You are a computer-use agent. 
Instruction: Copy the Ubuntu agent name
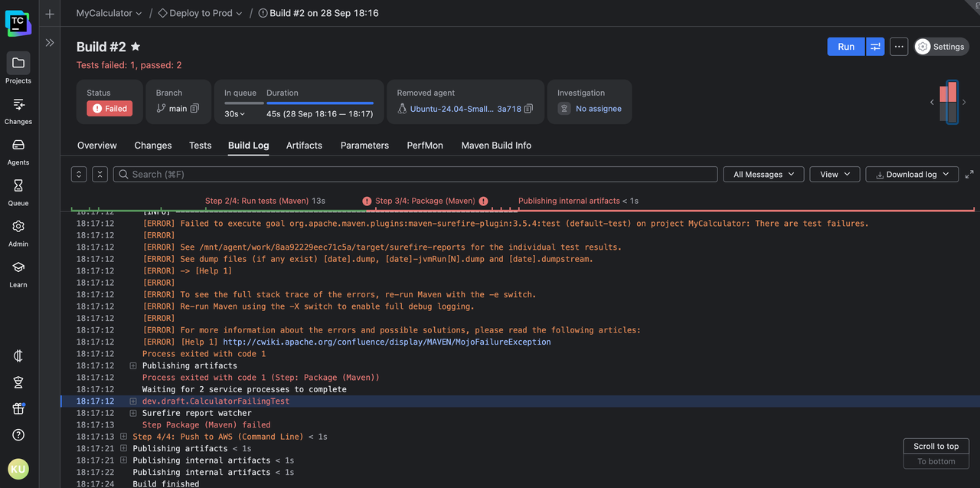pyautogui.click(x=528, y=109)
